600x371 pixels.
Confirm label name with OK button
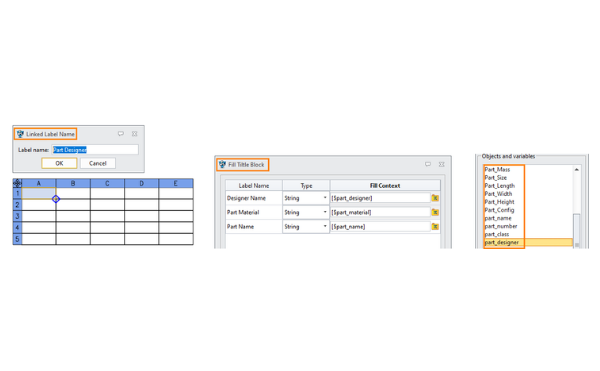pyautogui.click(x=59, y=163)
